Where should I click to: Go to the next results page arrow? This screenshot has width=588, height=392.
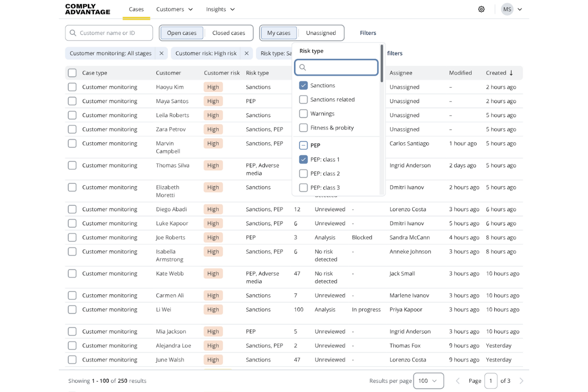coord(521,381)
